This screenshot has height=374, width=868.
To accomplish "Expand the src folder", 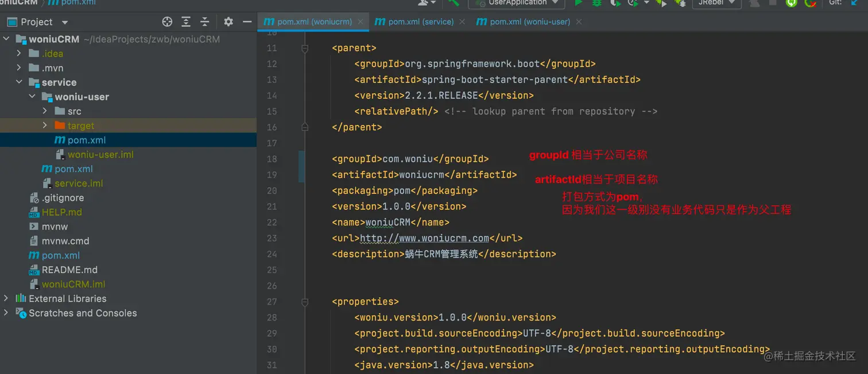I will click(x=45, y=111).
